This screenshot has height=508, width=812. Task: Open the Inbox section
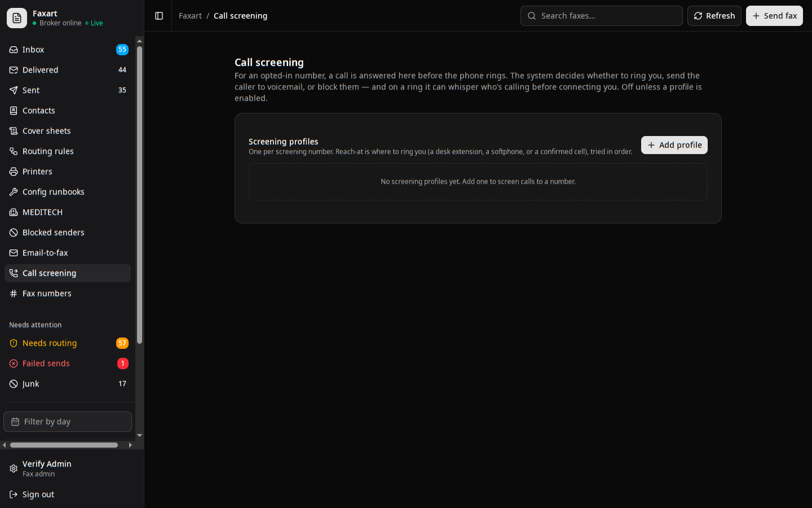pos(68,50)
